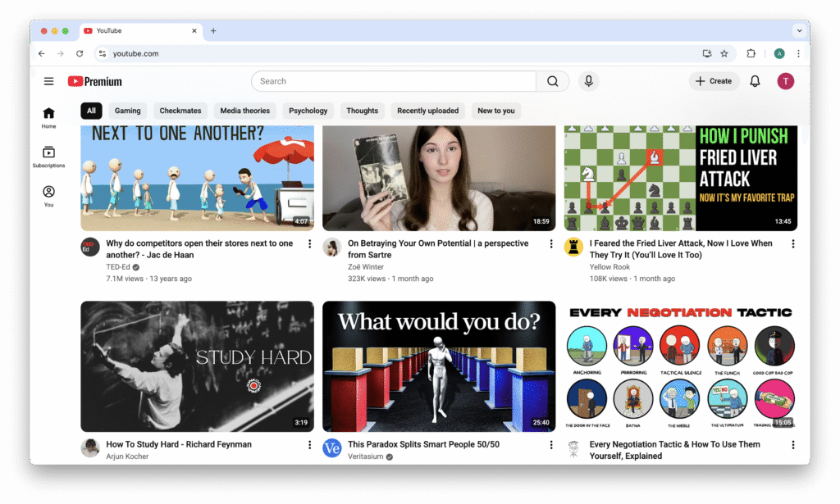Open options menu for Fried Liver video

point(792,244)
